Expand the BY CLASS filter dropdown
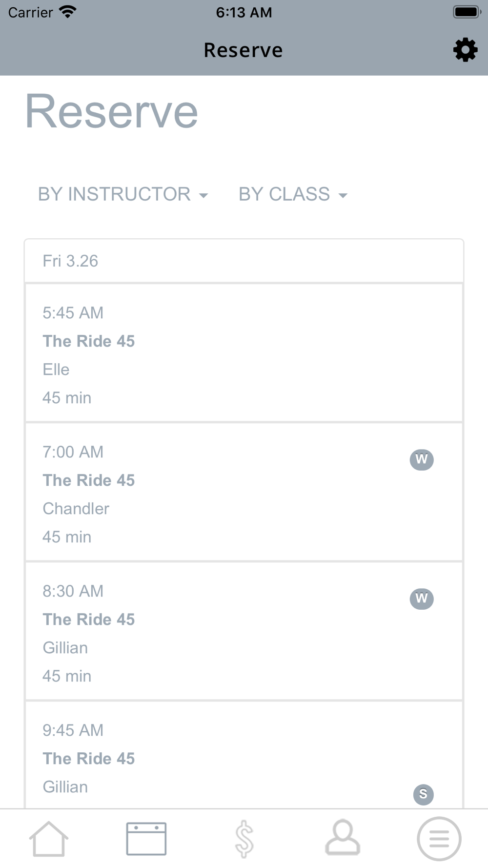 pos(292,194)
